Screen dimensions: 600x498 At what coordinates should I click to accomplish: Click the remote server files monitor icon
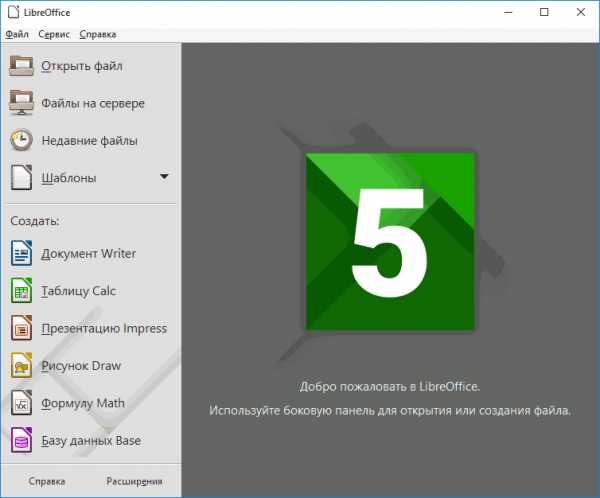pos(21,103)
